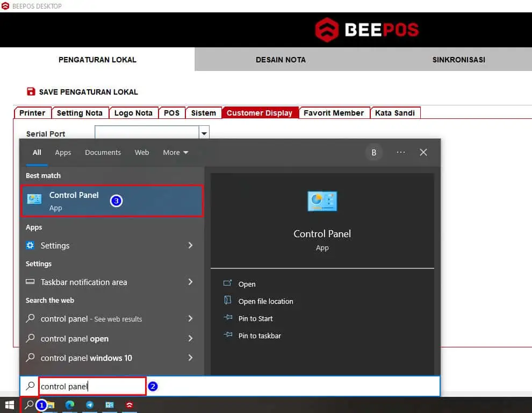
Task: Click the Pin to taskbar pin icon
Action: [228, 334]
